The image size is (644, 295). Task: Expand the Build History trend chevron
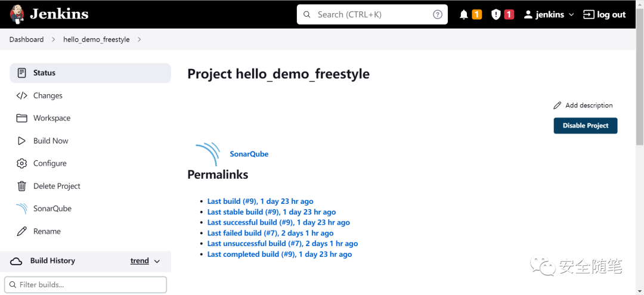(x=157, y=262)
